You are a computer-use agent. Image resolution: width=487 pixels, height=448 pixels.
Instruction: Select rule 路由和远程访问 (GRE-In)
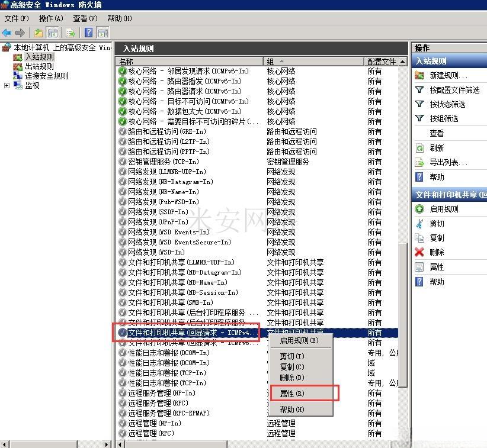click(167, 131)
